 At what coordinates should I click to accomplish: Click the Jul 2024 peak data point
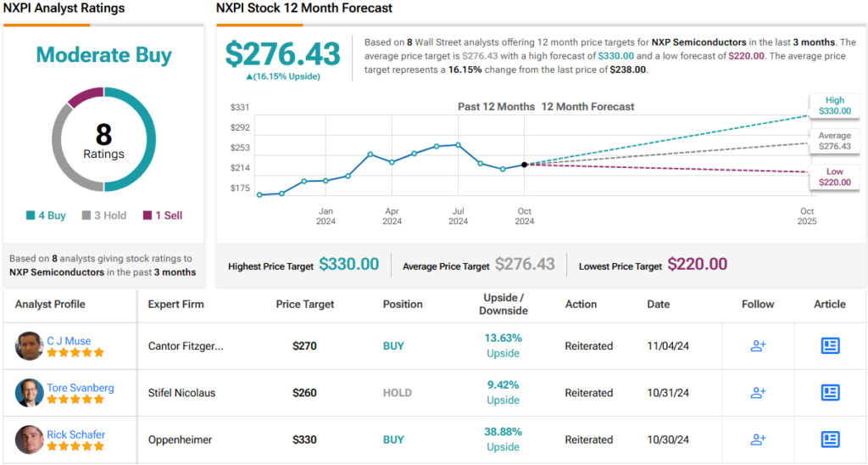459,145
